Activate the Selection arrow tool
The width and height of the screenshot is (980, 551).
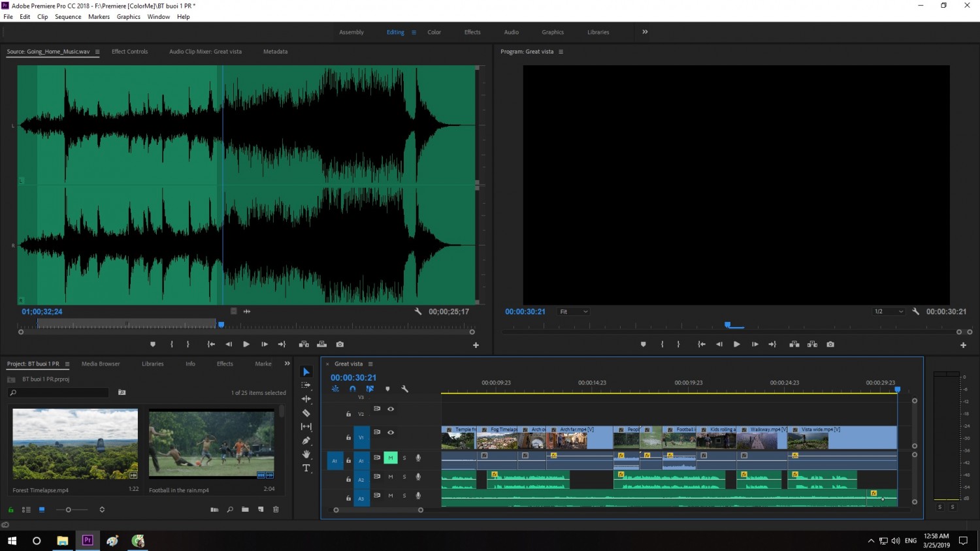pos(306,371)
